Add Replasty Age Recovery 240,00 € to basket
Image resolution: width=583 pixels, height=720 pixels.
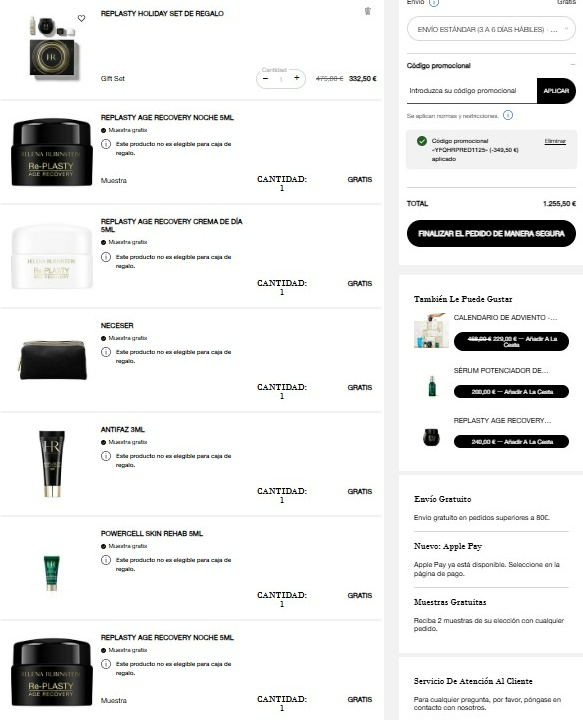(511, 442)
